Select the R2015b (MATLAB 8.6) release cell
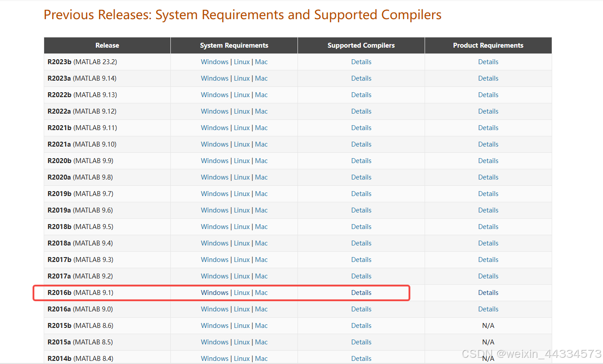 pos(107,326)
